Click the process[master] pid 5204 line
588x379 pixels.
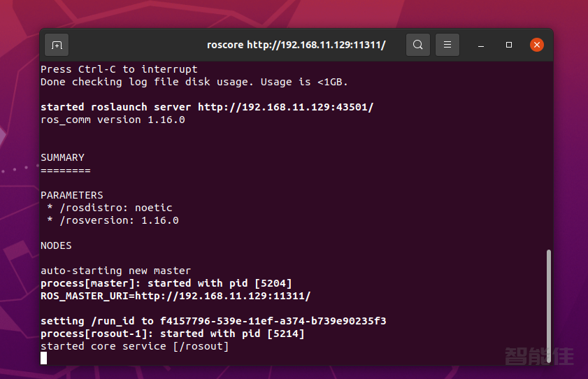pos(166,283)
